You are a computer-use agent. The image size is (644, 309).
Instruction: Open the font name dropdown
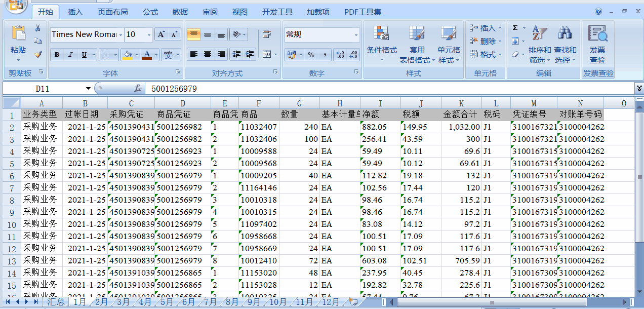(x=120, y=34)
